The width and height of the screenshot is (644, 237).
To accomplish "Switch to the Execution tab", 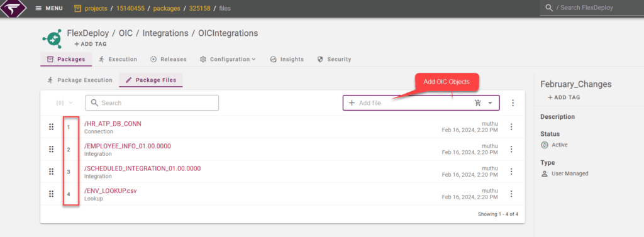I will point(118,59).
